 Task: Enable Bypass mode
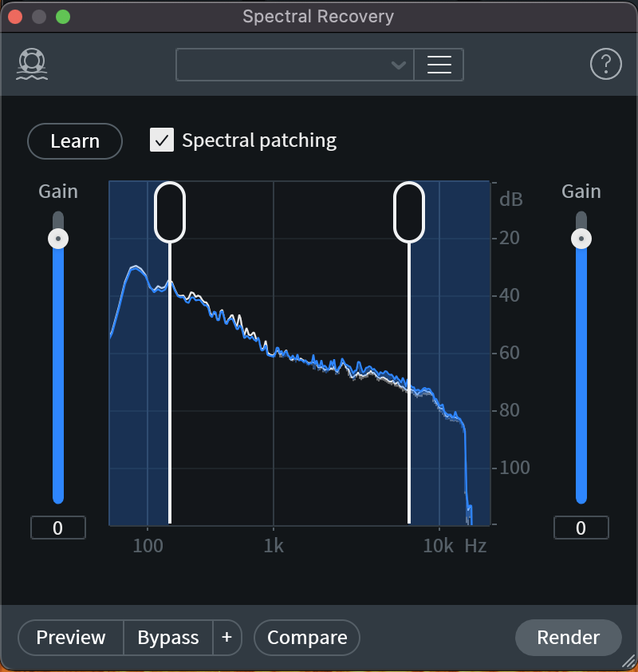[x=167, y=638]
